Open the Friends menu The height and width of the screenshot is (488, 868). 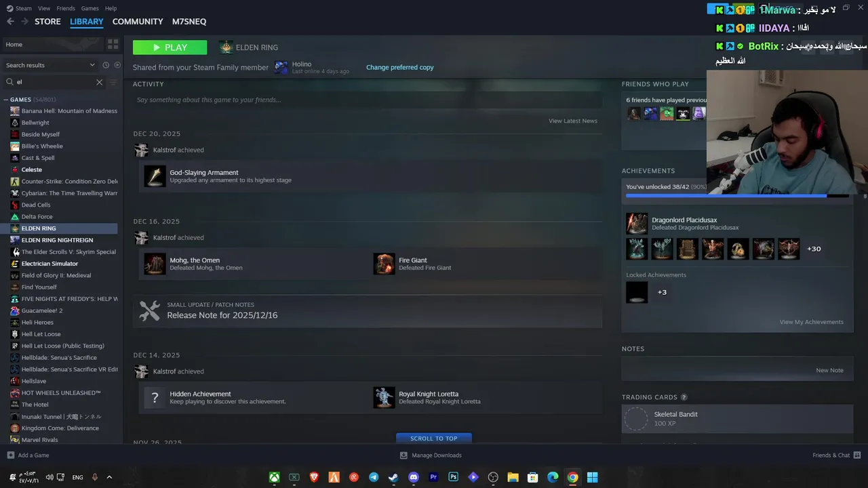[x=66, y=8]
